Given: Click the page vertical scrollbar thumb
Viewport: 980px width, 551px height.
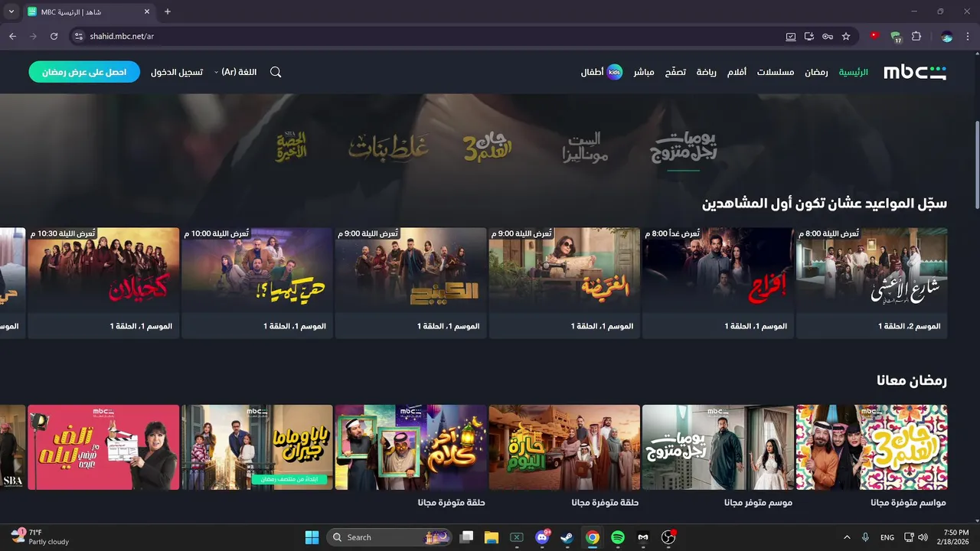Looking at the screenshot, I should coord(976,165).
